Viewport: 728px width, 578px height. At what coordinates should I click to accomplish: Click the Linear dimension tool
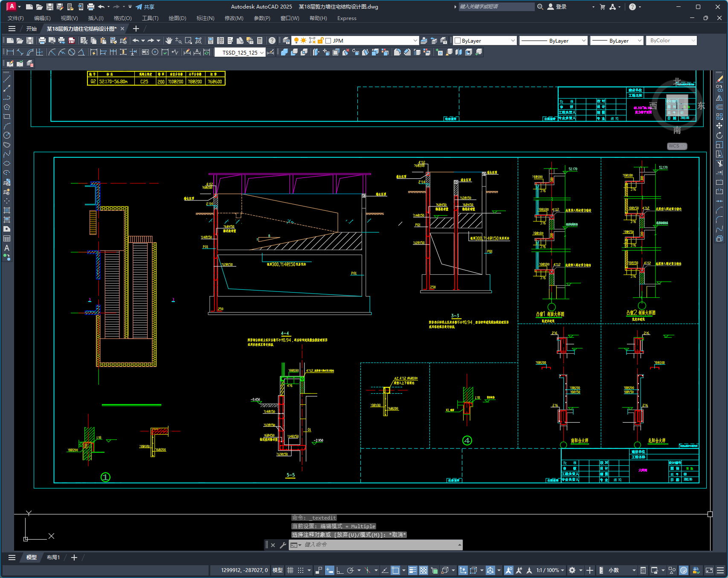(x=10, y=52)
